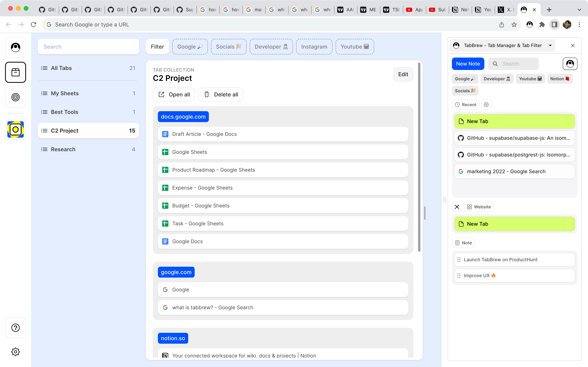Close the TabBrew side panel
Screen dimensions: 588x367
(x=573, y=45)
